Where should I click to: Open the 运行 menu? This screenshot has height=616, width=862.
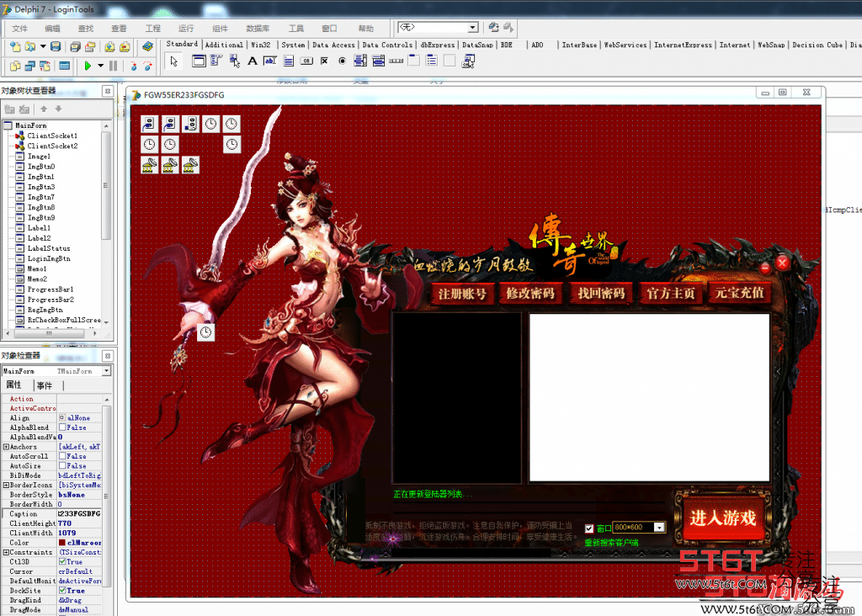click(186, 29)
